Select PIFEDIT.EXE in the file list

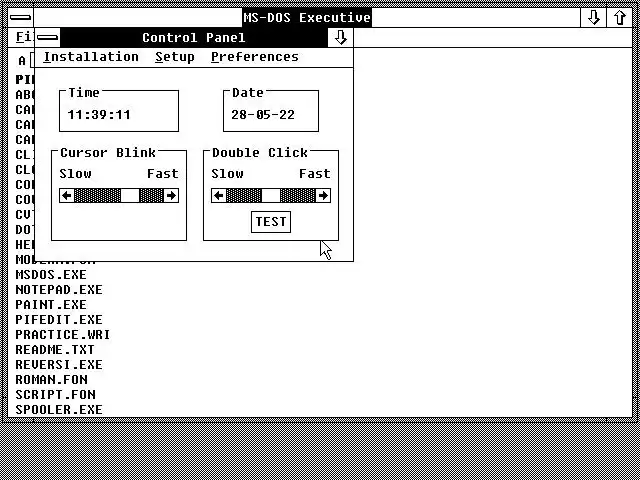coord(59,320)
